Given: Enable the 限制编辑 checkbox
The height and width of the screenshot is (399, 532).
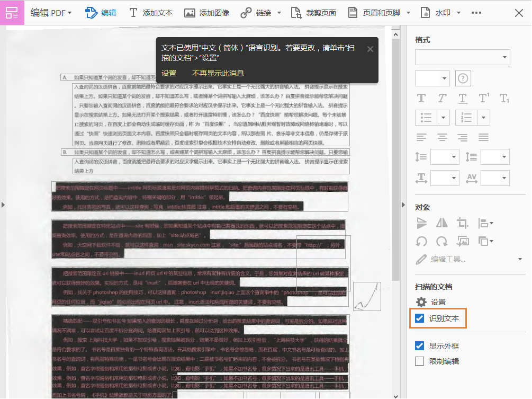Looking at the screenshot, I should pyautogui.click(x=420, y=361).
